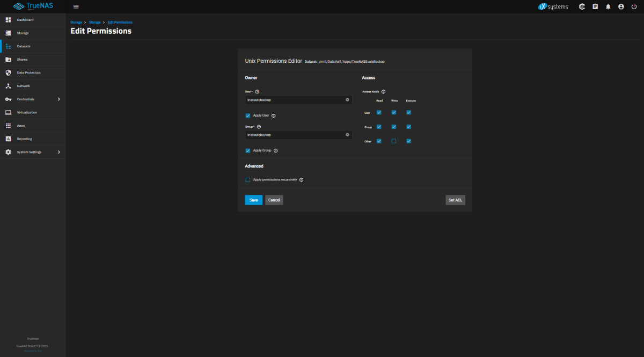Open the Jobs clipboard icon
Viewport: 644px width, 357px height.
click(x=595, y=6)
